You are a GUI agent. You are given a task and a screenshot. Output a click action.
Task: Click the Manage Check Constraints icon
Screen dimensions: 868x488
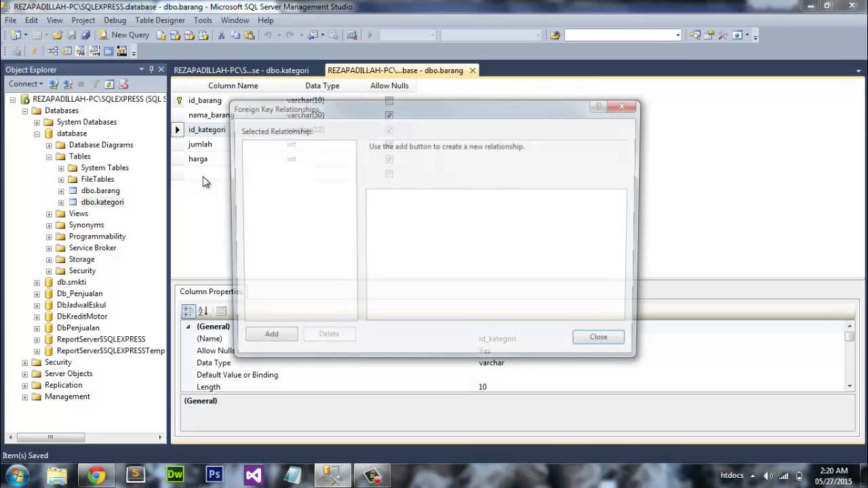[108, 51]
